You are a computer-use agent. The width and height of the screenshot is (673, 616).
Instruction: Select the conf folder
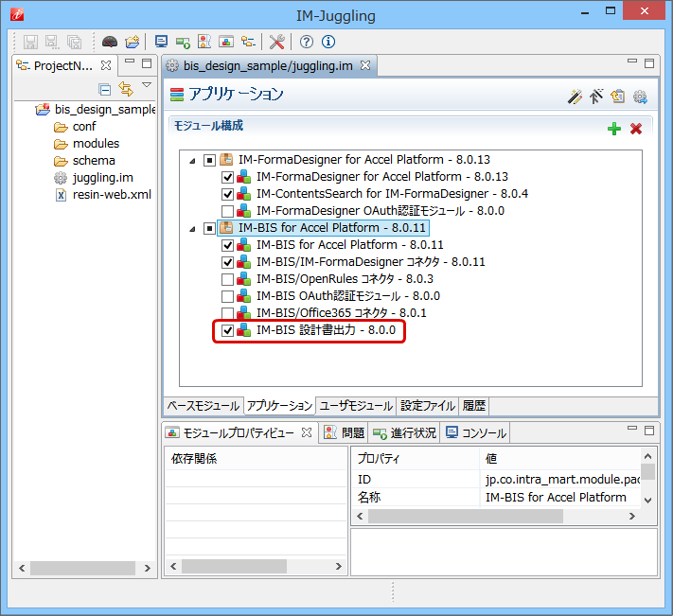[75, 127]
